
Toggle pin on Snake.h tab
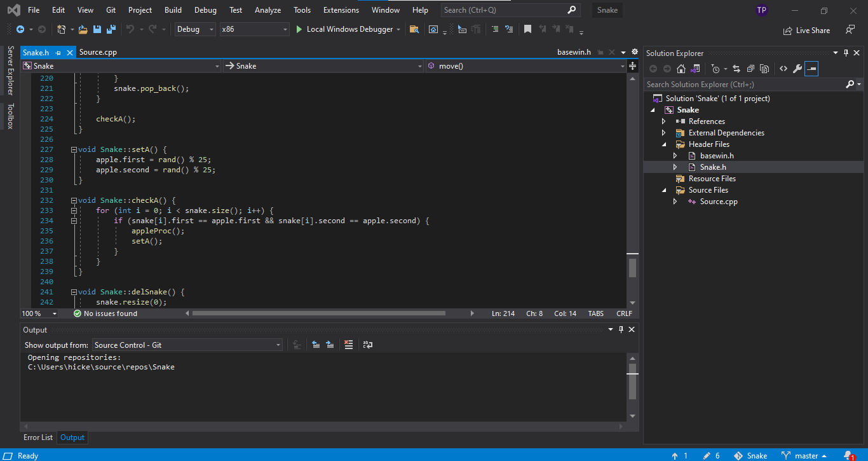pyautogui.click(x=58, y=53)
